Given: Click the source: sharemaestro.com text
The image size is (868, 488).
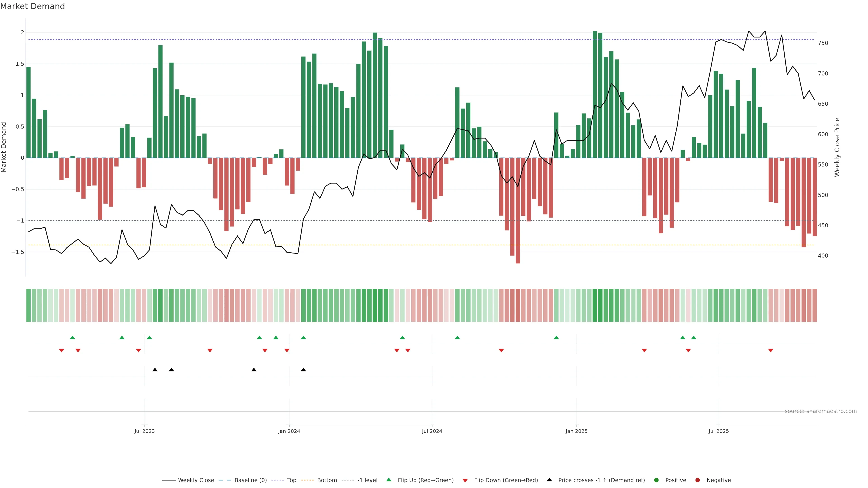Looking at the screenshot, I should point(821,411).
